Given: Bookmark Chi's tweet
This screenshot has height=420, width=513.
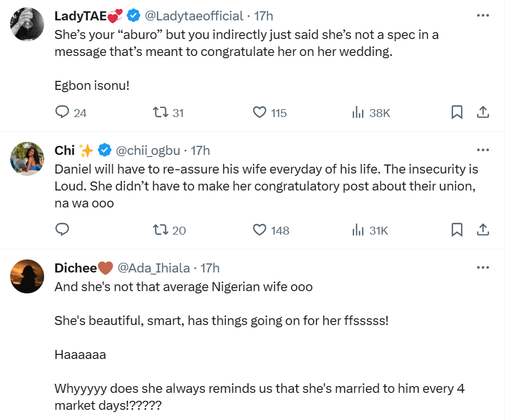Looking at the screenshot, I should coord(457,230).
